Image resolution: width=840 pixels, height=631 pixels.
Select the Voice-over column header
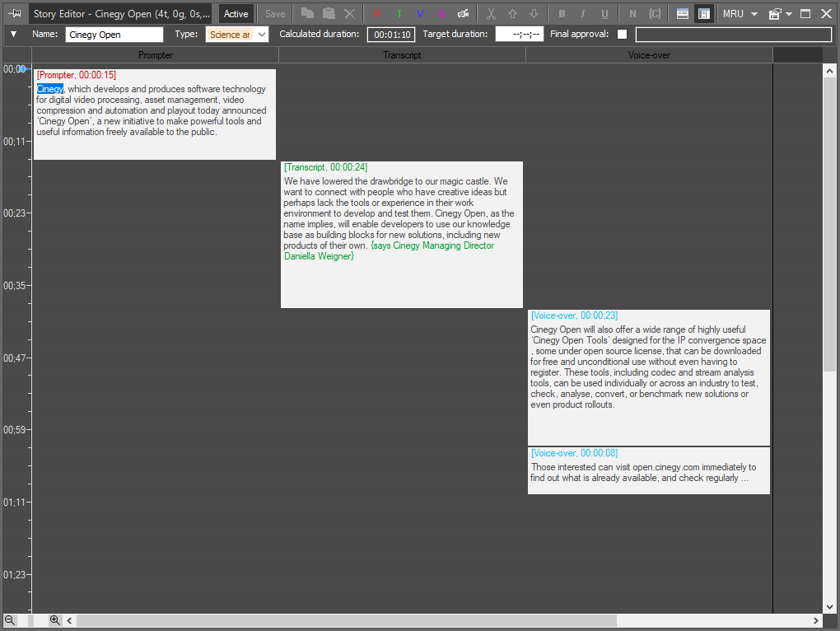[649, 55]
